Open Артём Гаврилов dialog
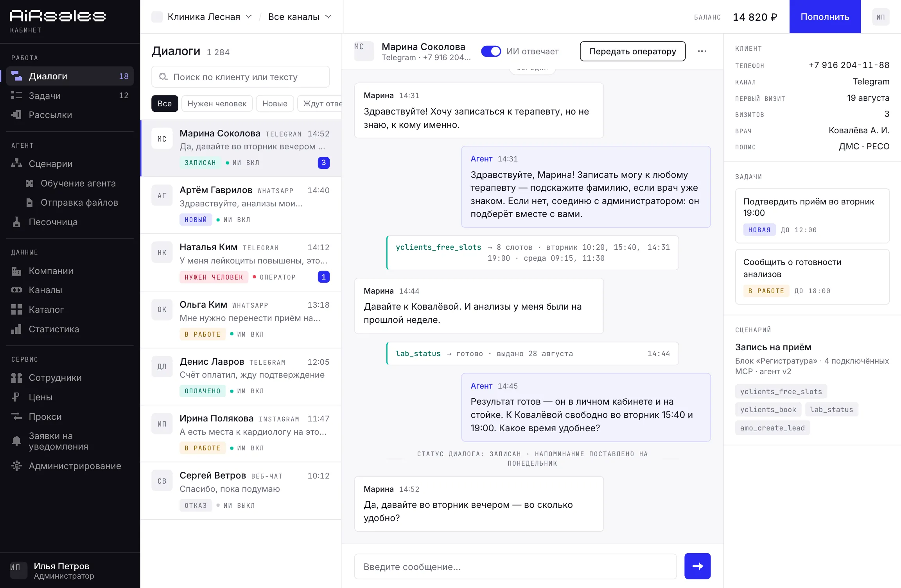The height and width of the screenshot is (588, 901). coord(241,205)
